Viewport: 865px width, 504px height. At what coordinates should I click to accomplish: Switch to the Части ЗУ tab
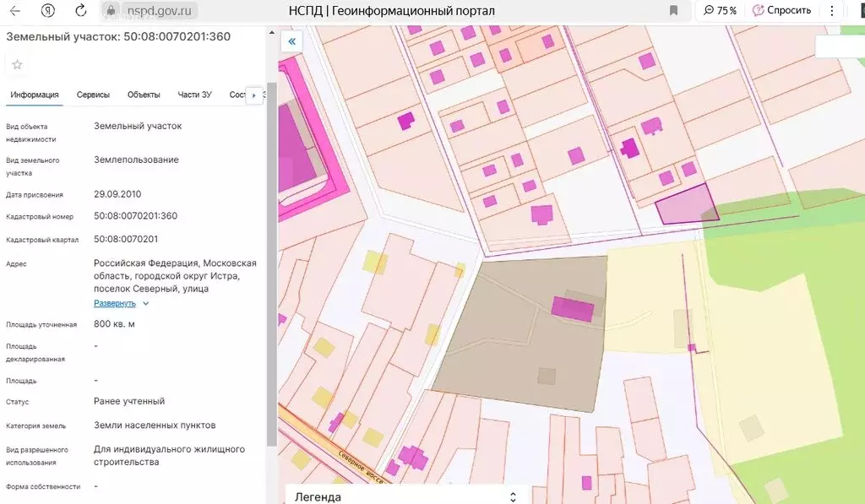[194, 95]
